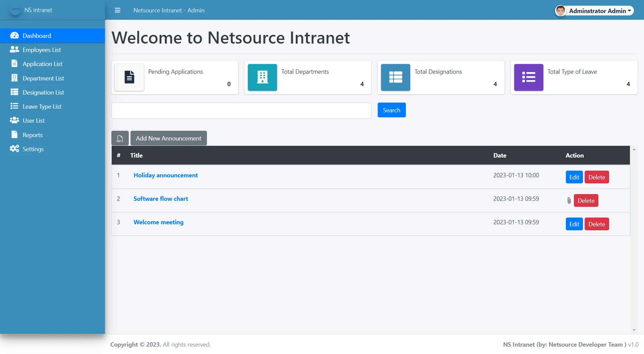Screen dimensions: 644x354
Task: Export announcements using the PDF icon
Action: click(x=120, y=138)
